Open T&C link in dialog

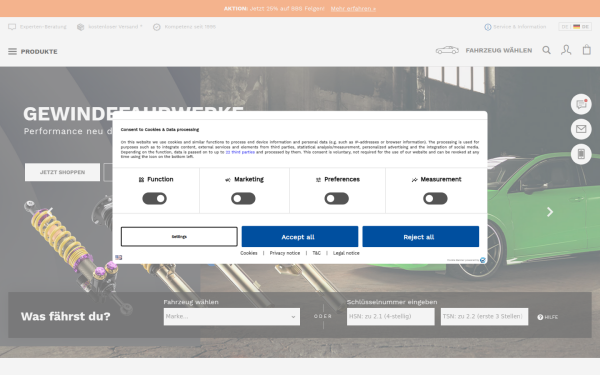pyautogui.click(x=316, y=253)
